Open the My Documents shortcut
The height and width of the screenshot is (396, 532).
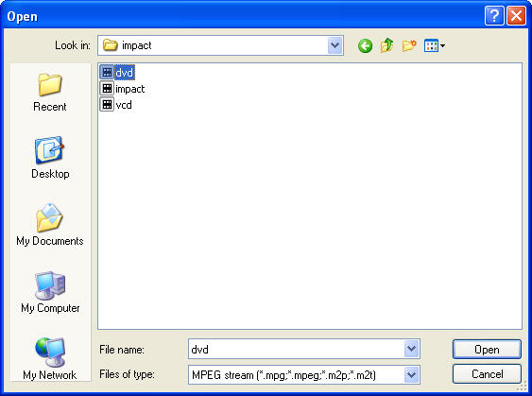50,225
